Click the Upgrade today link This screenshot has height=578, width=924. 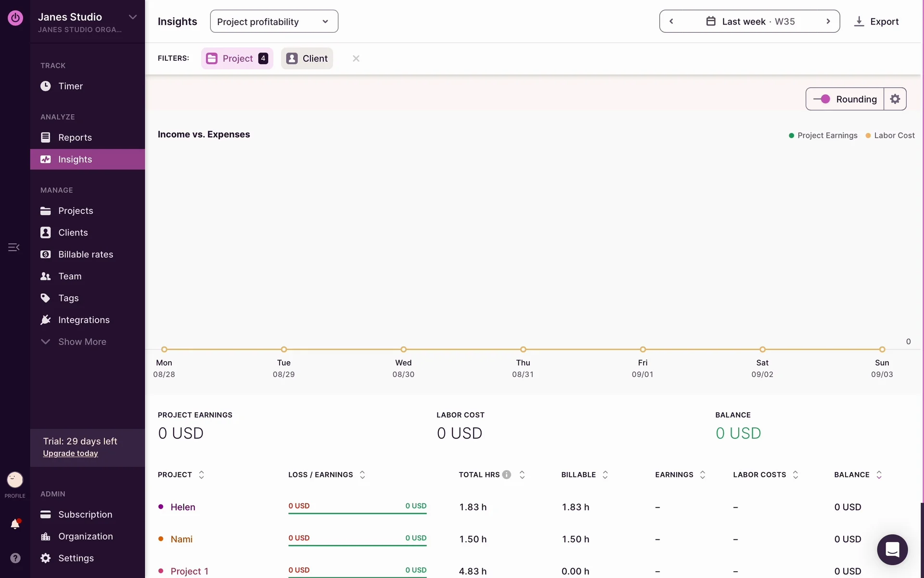click(70, 453)
